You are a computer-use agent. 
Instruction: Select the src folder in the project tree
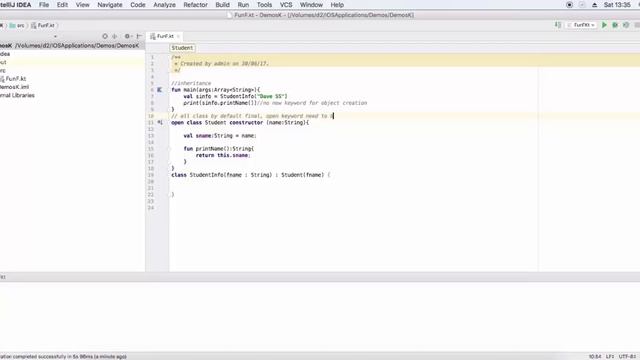pyautogui.click(x=3, y=71)
